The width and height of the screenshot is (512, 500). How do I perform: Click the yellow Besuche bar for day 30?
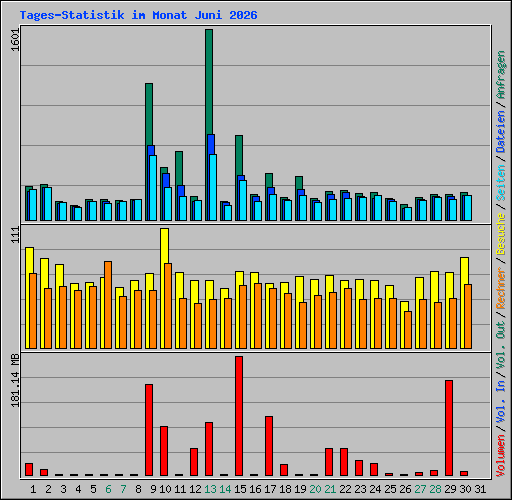[x=464, y=271]
